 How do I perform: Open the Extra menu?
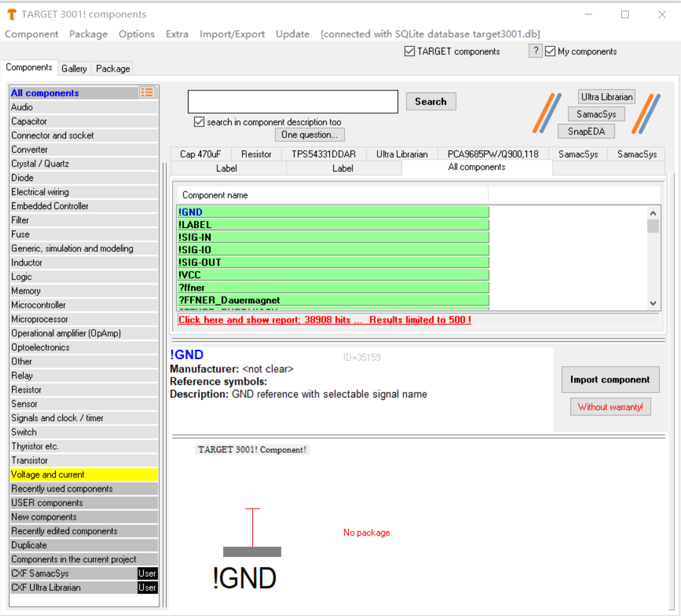click(x=177, y=34)
